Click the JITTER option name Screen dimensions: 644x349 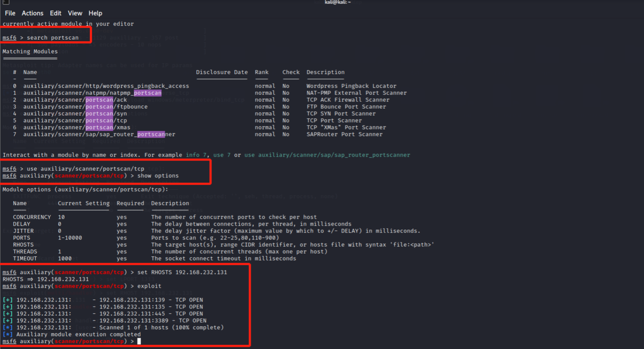[x=23, y=231]
